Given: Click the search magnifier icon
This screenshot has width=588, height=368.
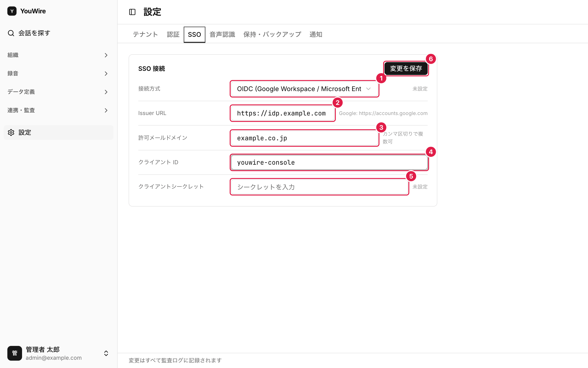Looking at the screenshot, I should (11, 33).
